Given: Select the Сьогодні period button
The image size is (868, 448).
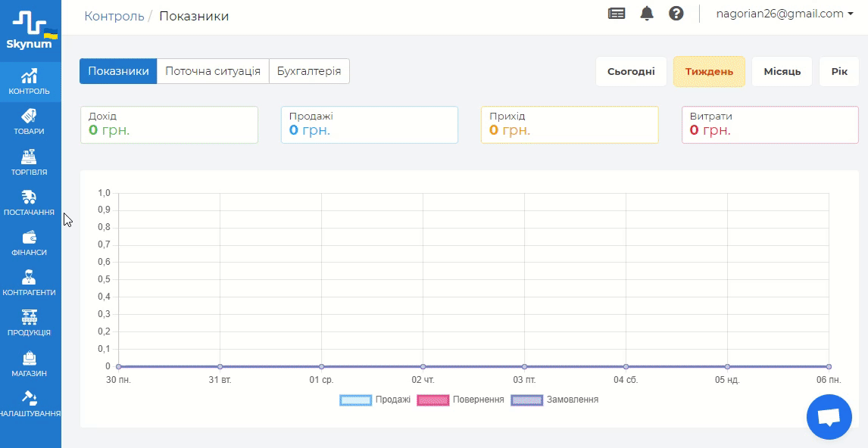Looking at the screenshot, I should coord(631,72).
